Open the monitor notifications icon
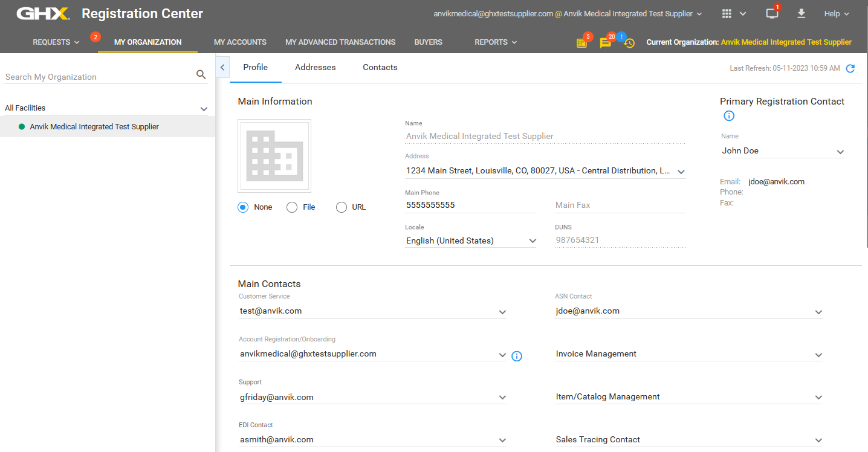Viewport: 868px width, 452px height. point(772,13)
